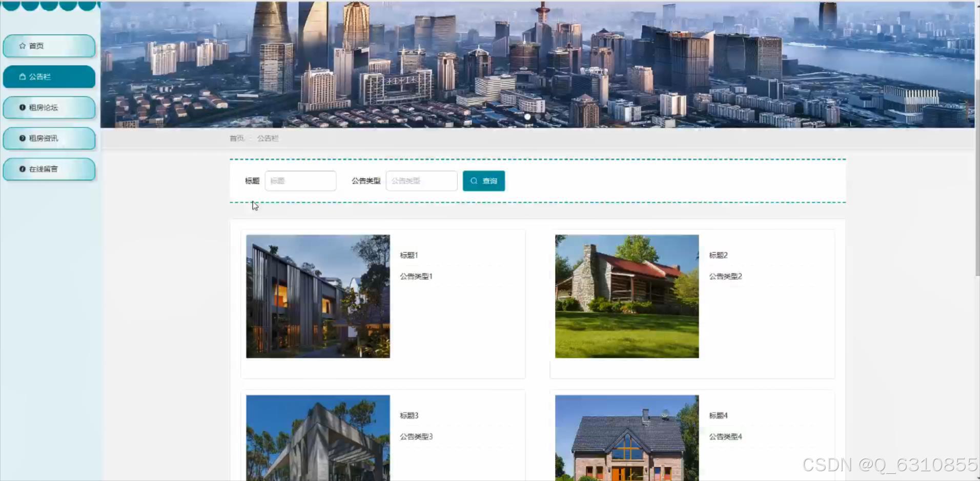The height and width of the screenshot is (481, 980).
Task: Click the 公告类型4 label text
Action: (x=725, y=436)
